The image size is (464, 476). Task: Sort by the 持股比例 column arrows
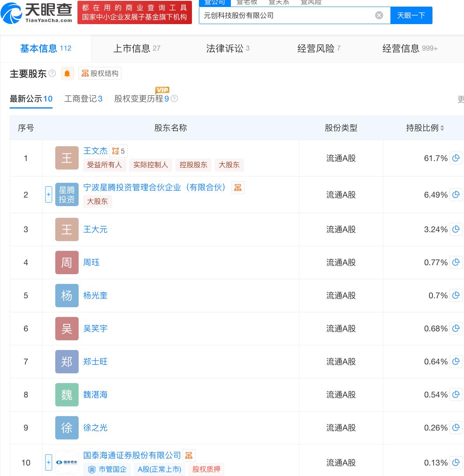(442, 128)
